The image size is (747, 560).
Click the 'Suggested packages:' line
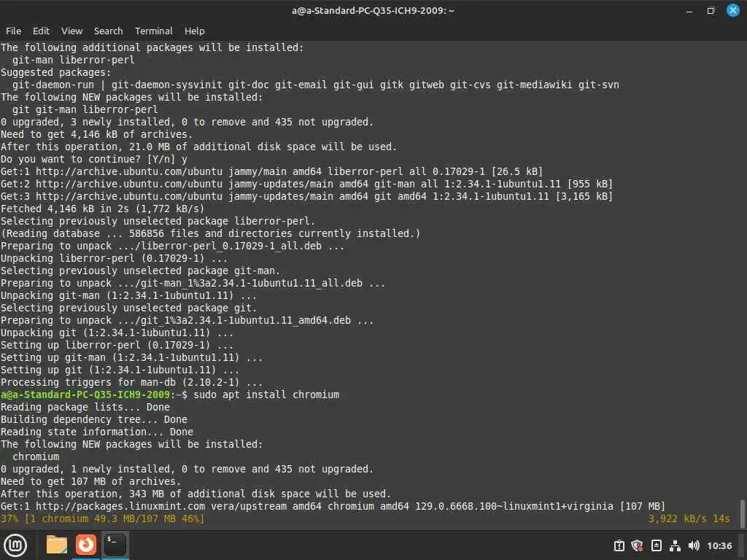(x=55, y=72)
